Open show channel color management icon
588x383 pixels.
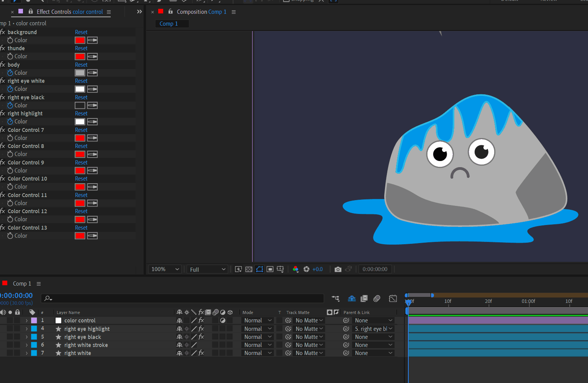click(295, 270)
